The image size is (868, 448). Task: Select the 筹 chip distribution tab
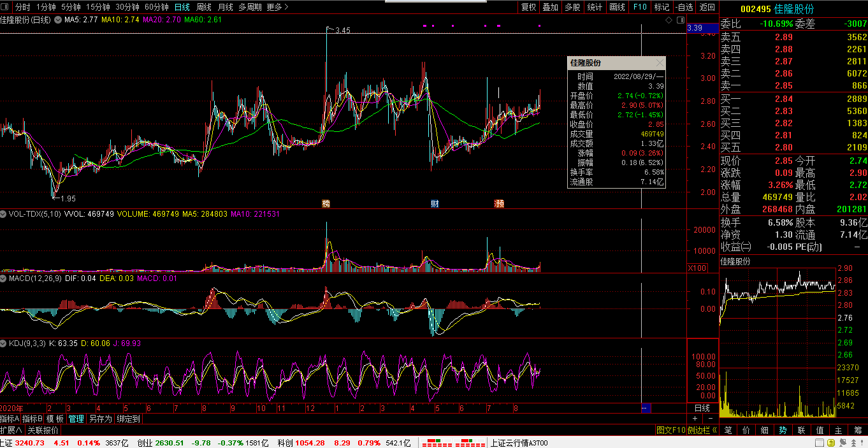point(858,430)
